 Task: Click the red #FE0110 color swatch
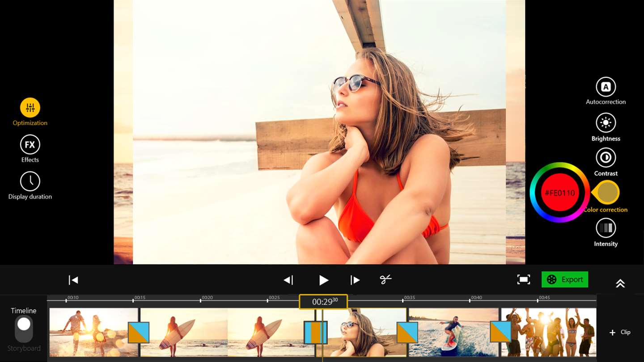(560, 193)
